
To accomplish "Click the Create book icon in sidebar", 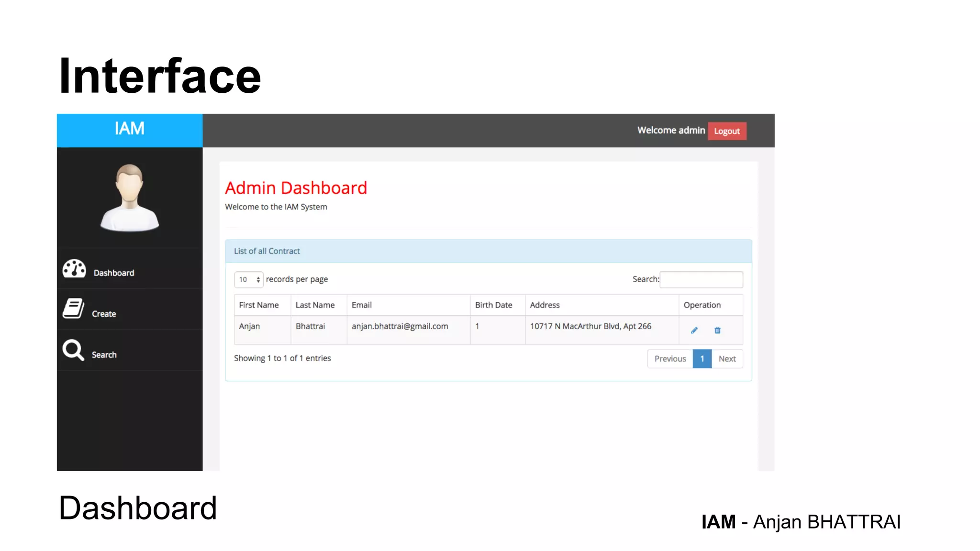I will 73,309.
